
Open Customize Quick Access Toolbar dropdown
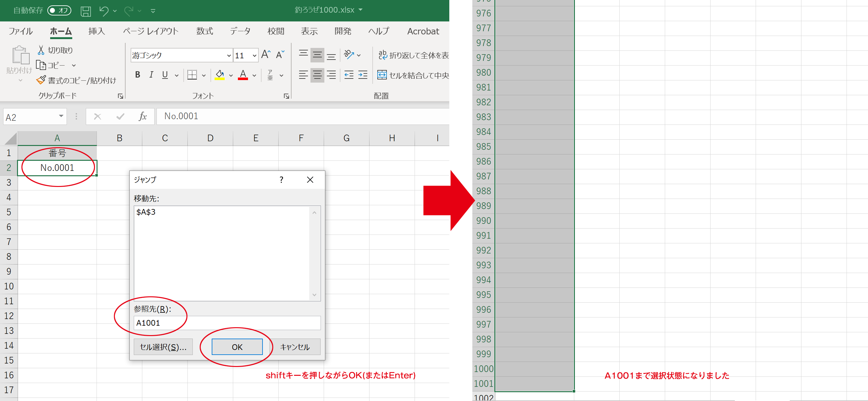click(153, 11)
